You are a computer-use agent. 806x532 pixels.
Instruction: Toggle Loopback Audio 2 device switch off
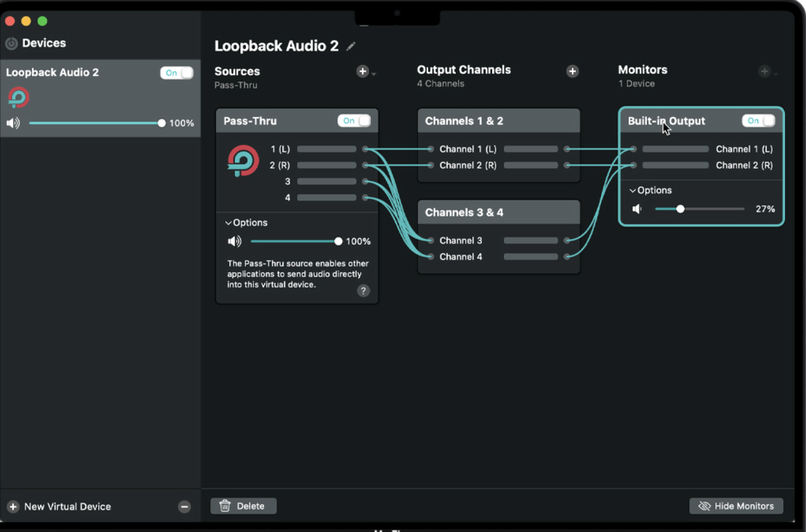point(177,73)
